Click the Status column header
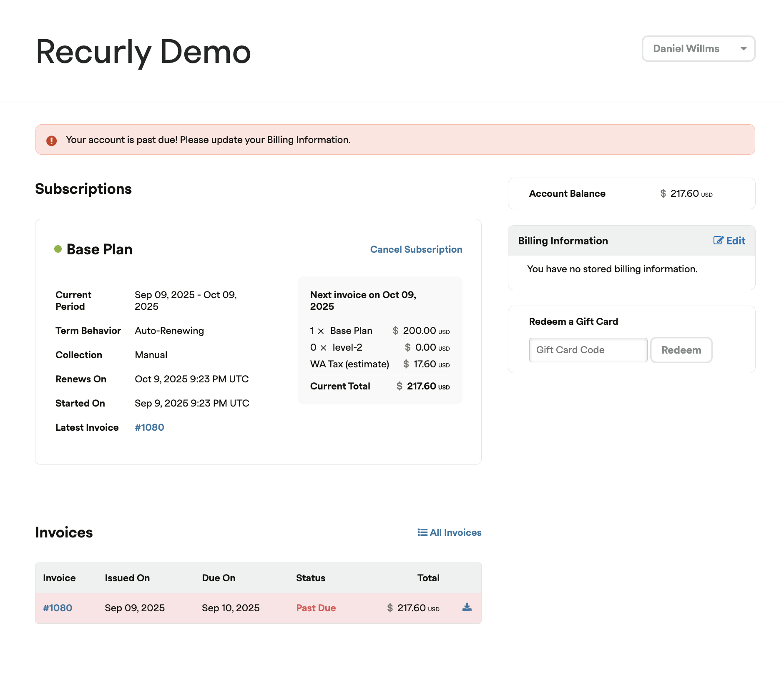 coord(311,578)
